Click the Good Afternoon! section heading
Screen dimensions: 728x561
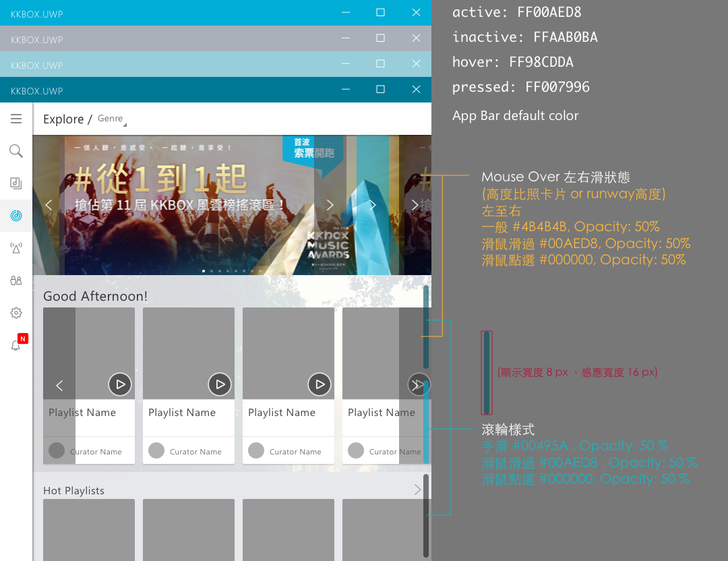click(95, 296)
